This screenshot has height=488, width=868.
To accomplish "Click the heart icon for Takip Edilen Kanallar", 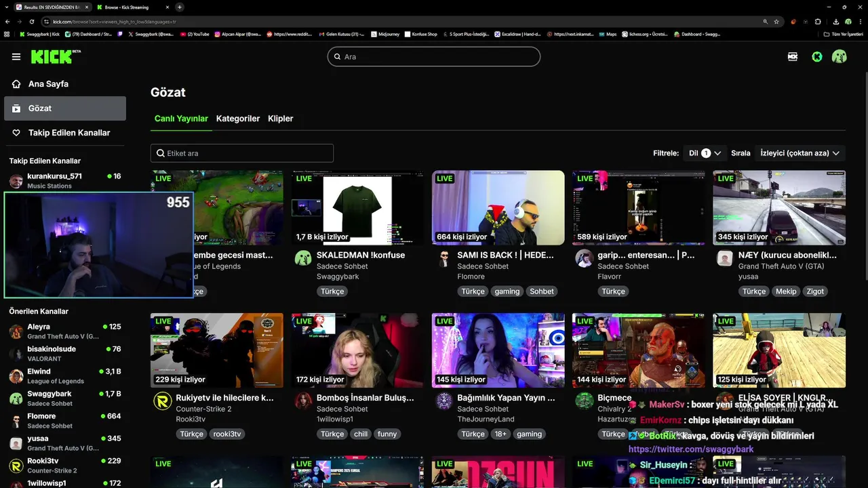I will 16,133.
